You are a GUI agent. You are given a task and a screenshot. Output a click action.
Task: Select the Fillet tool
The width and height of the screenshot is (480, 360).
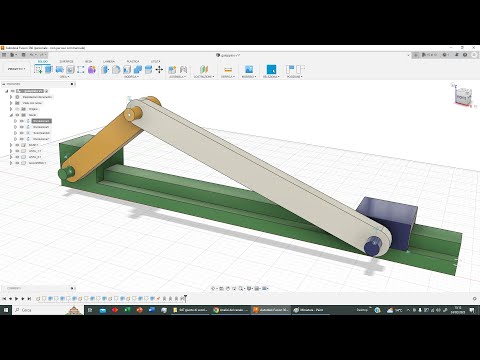click(x=116, y=69)
